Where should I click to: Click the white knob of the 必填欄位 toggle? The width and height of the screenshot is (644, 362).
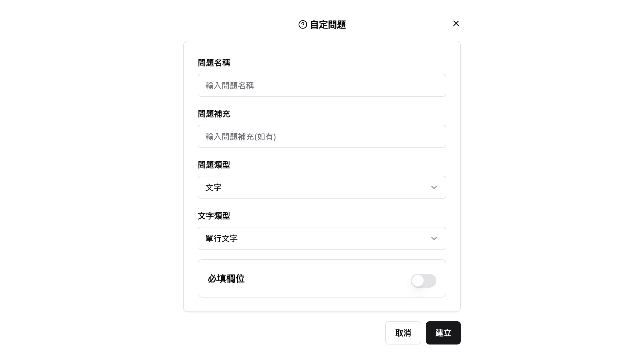pos(418,281)
